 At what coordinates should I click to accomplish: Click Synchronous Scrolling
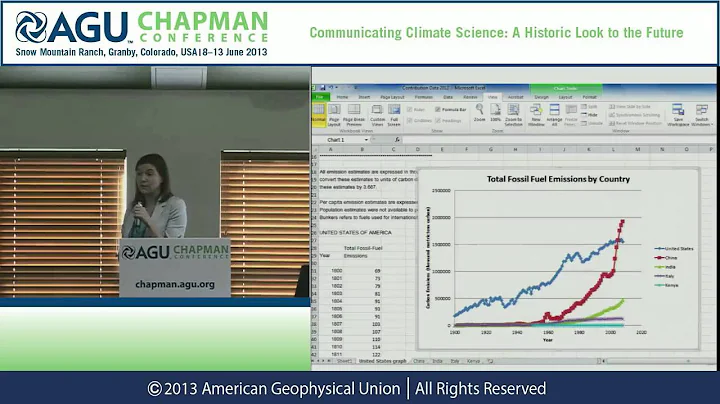[634, 115]
